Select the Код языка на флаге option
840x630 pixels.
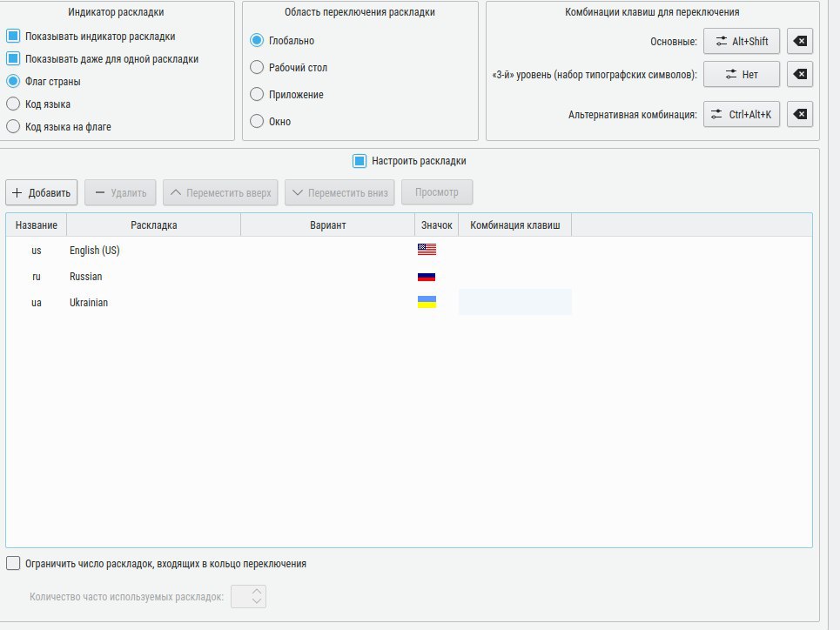click(13, 126)
